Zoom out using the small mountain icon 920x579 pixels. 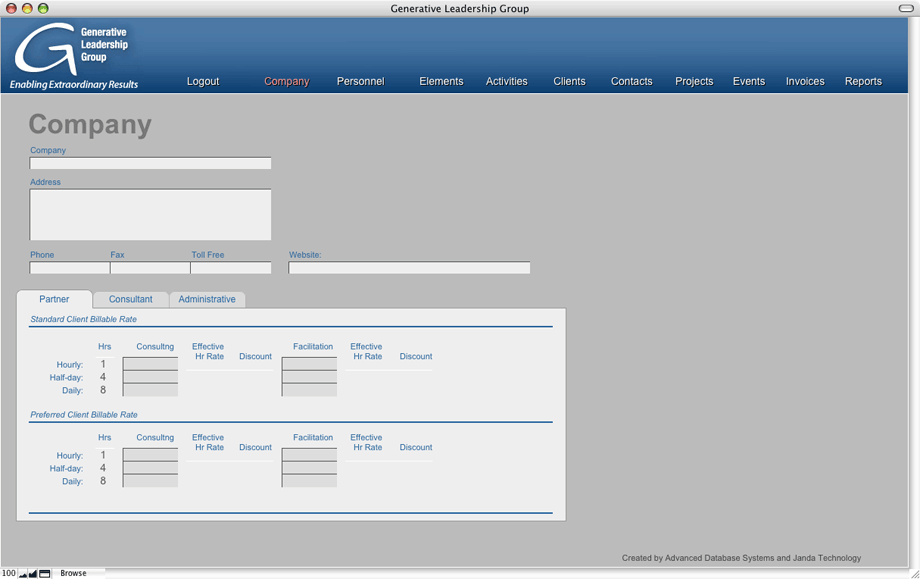(23, 574)
